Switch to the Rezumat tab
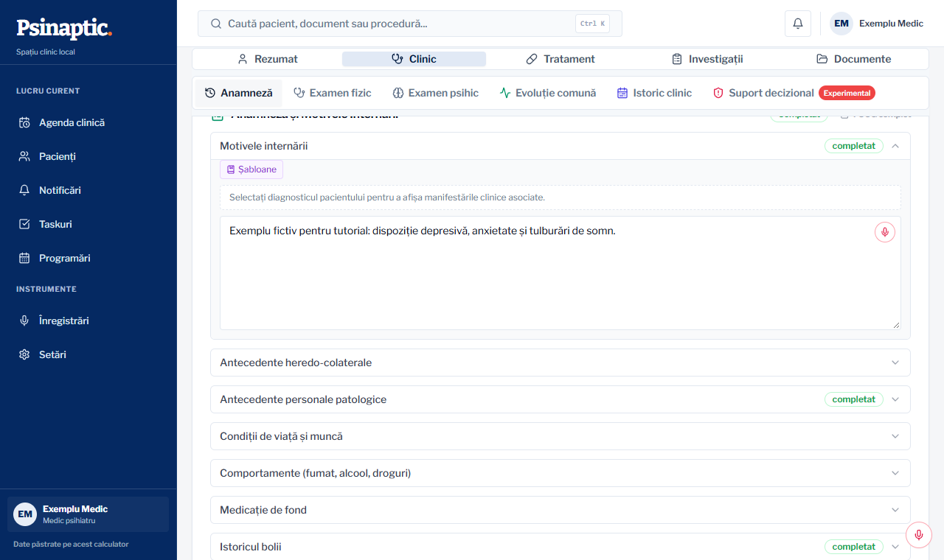Screen dimensions: 944x560 pyautogui.click(x=267, y=59)
